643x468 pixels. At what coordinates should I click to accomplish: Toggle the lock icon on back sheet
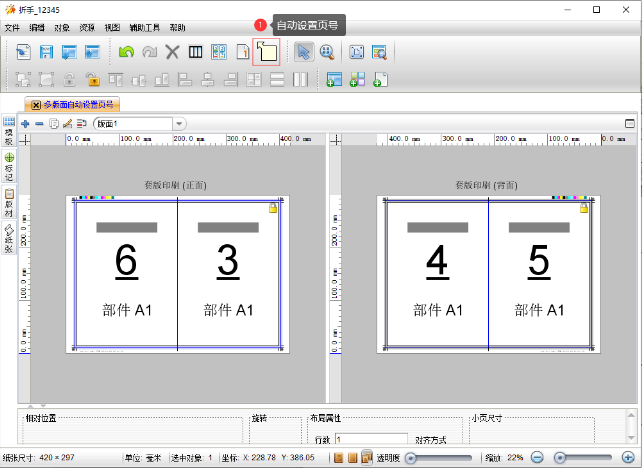(x=584, y=207)
